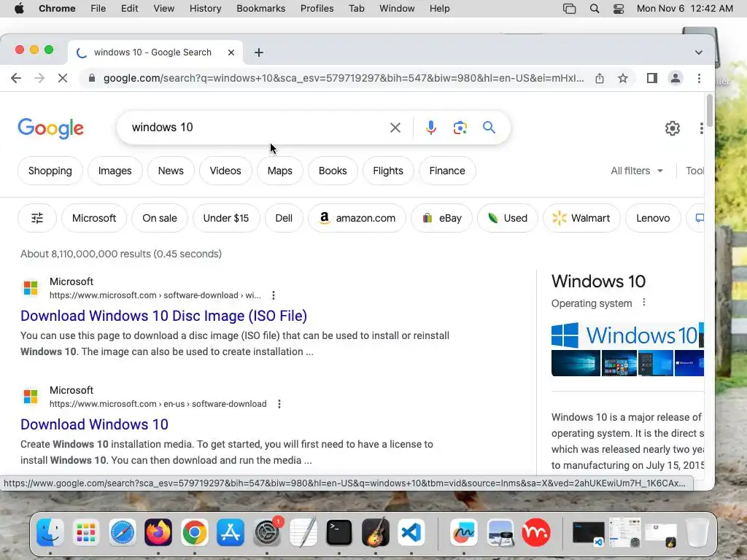Image resolution: width=747 pixels, height=560 pixels.
Task: Open macOS Control Center icon
Action: (619, 9)
